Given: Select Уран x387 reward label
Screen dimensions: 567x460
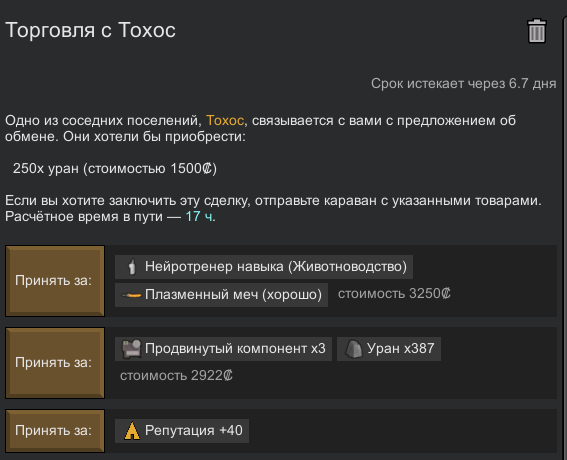Looking at the screenshot, I should point(400,349).
